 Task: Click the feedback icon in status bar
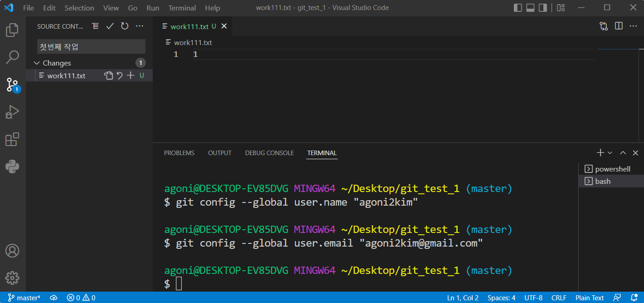[x=617, y=298]
